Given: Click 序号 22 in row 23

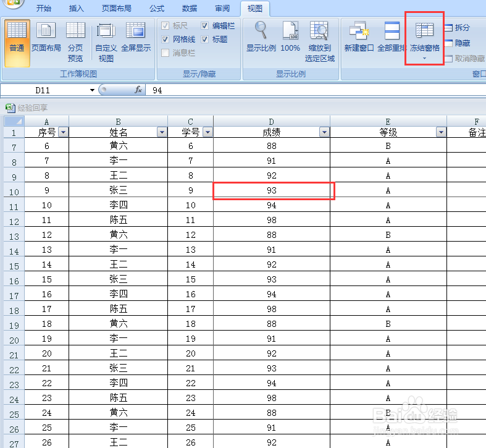Looking at the screenshot, I should tap(46, 383).
